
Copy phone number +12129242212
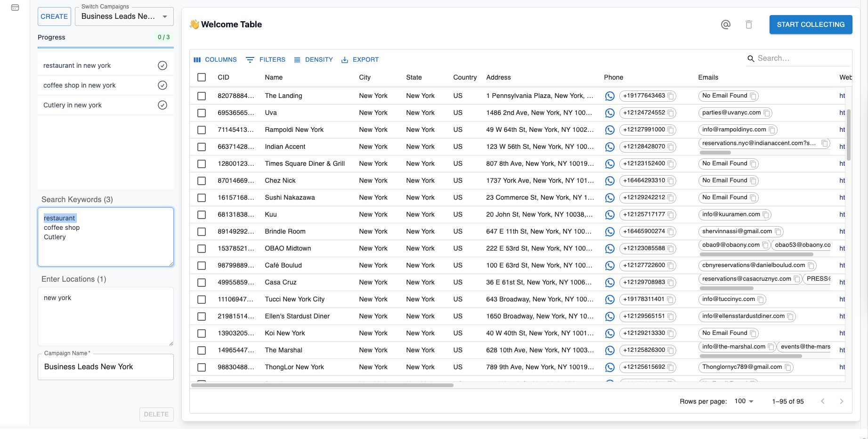[x=671, y=198]
